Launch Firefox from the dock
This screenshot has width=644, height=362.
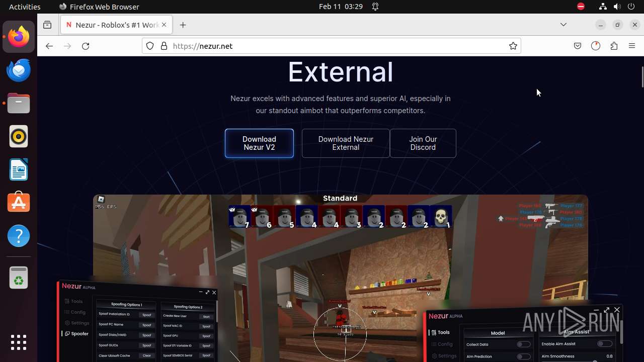pos(19,37)
